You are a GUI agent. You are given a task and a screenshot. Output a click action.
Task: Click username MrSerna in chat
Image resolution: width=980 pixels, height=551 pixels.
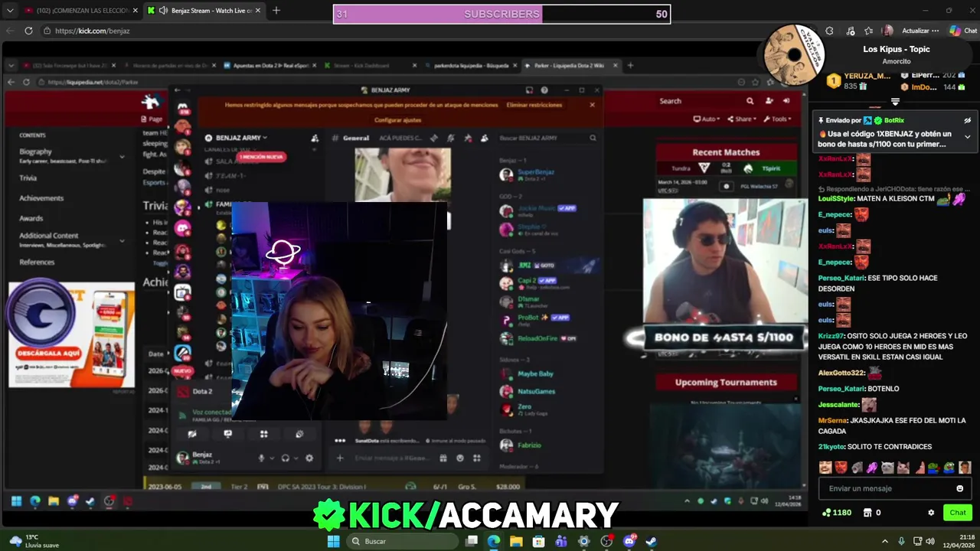coord(833,420)
